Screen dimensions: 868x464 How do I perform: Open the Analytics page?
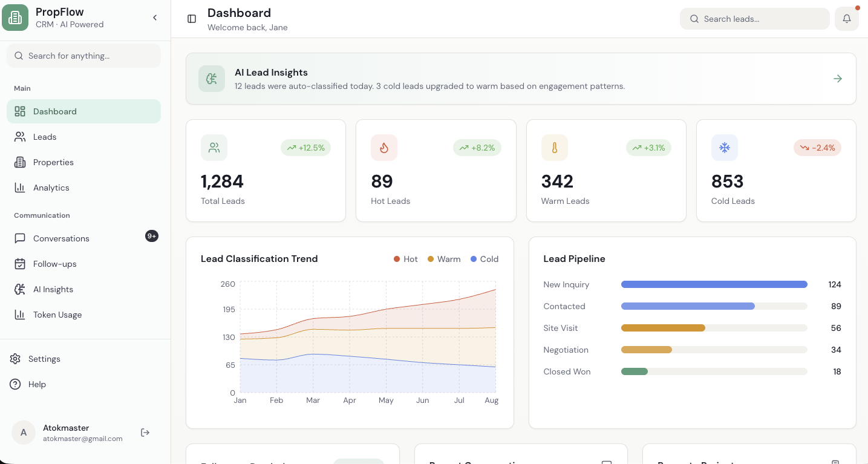[x=83, y=188]
